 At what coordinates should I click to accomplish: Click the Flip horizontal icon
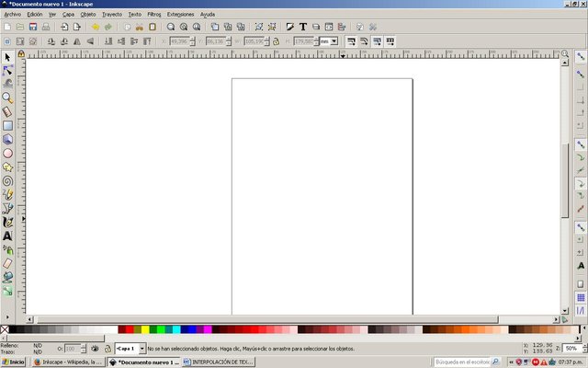pos(77,41)
